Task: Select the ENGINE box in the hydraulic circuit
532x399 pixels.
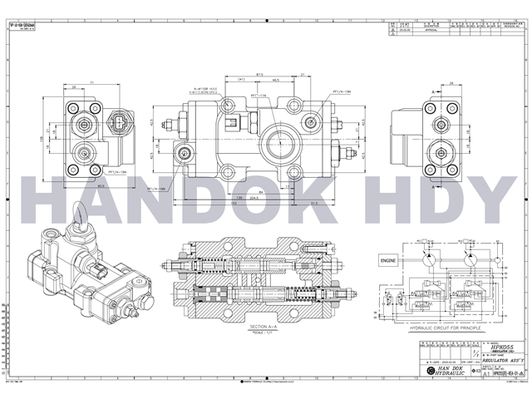Action: pos(388,260)
